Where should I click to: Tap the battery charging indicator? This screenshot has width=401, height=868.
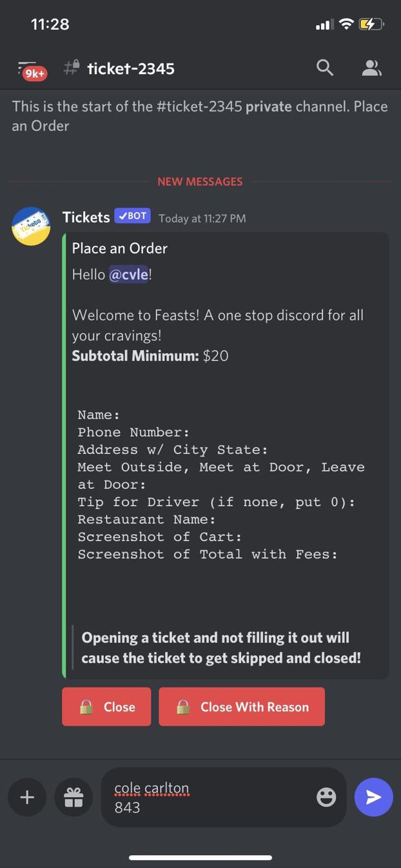(x=369, y=24)
